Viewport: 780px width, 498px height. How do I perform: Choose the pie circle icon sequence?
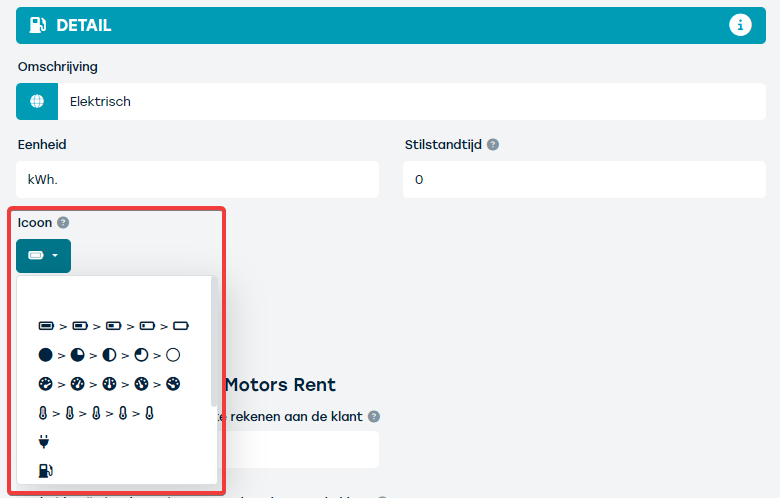click(x=109, y=355)
